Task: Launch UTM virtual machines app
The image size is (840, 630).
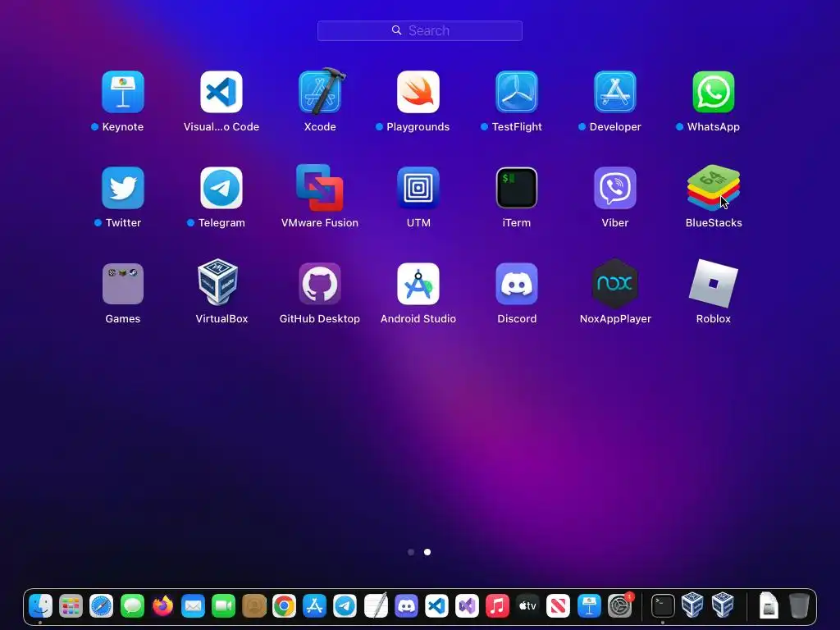Action: tap(418, 188)
